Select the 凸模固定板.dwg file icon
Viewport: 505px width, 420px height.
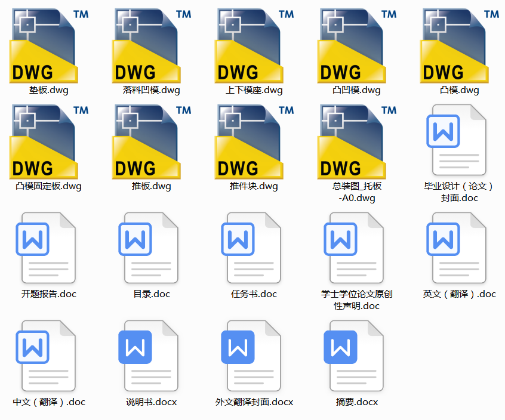[48, 141]
